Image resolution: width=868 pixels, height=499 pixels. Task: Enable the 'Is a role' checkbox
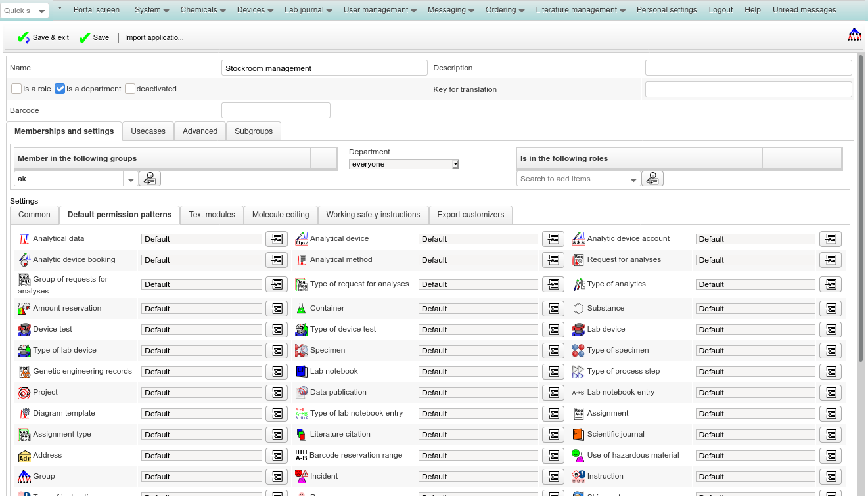(16, 89)
